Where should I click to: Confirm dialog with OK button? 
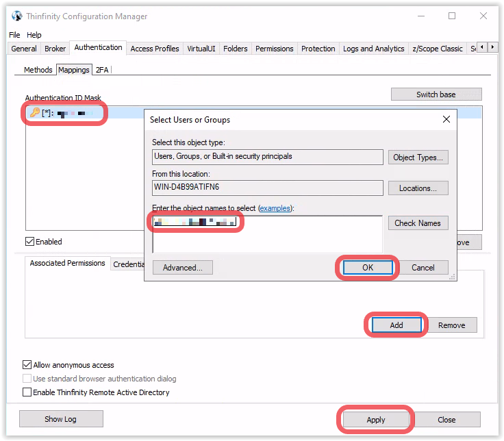tap(368, 268)
